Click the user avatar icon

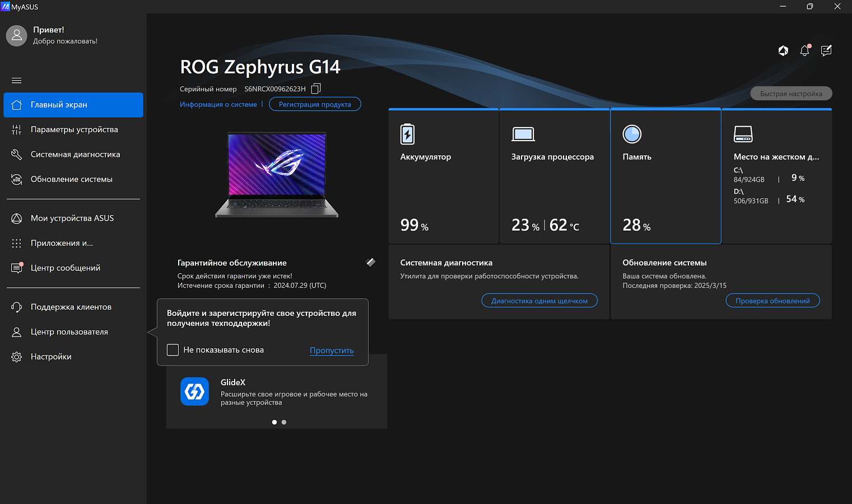(16, 36)
